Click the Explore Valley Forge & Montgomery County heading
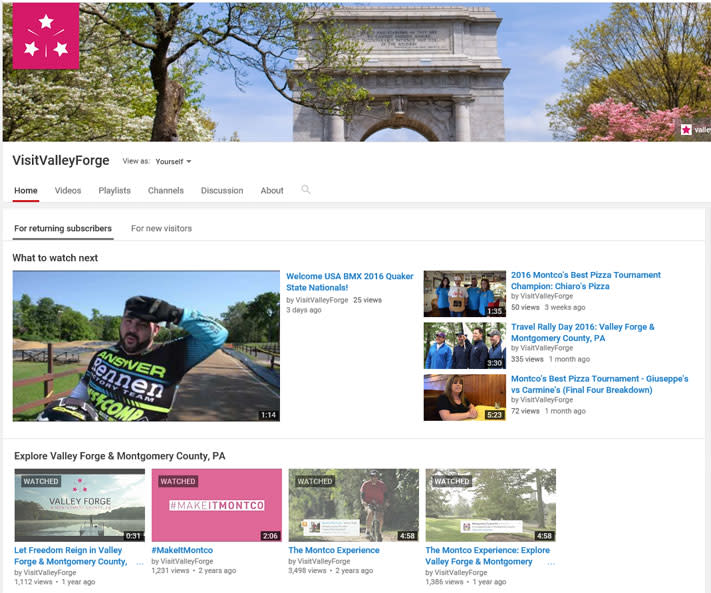The width and height of the screenshot is (711, 593). 120,456
